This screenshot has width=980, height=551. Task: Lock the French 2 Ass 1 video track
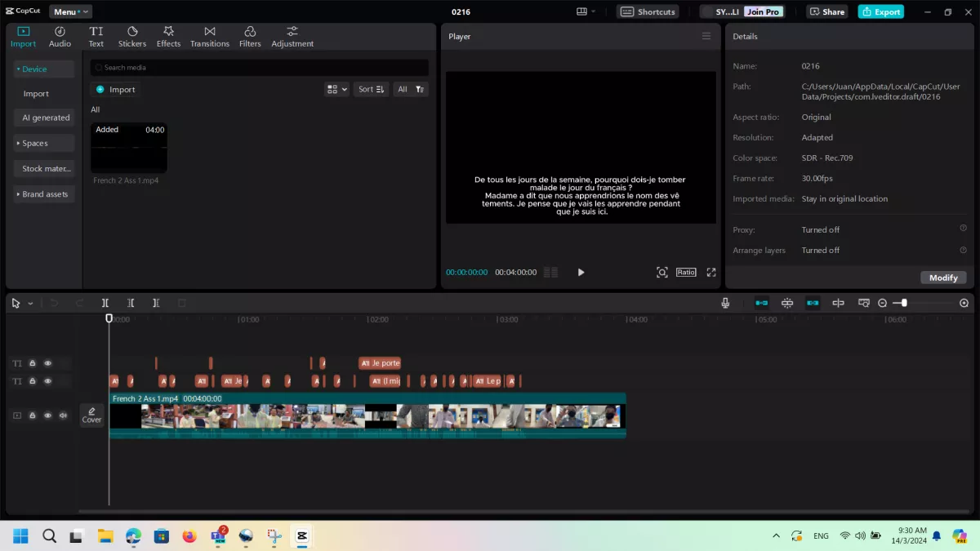pyautogui.click(x=32, y=415)
